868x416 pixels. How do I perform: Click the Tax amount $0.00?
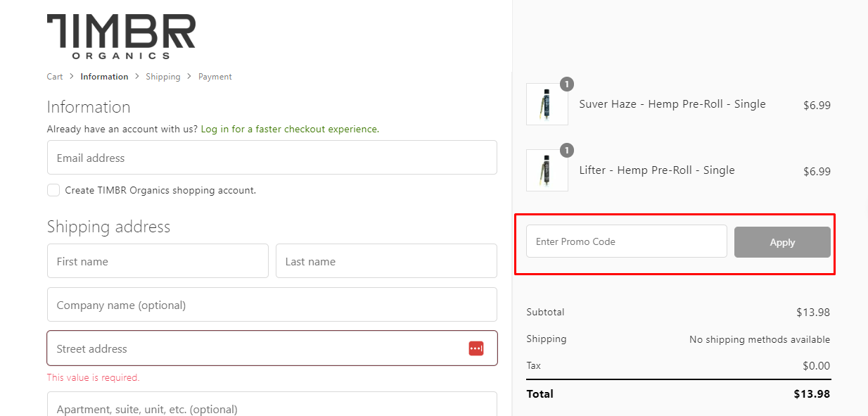pos(817,366)
